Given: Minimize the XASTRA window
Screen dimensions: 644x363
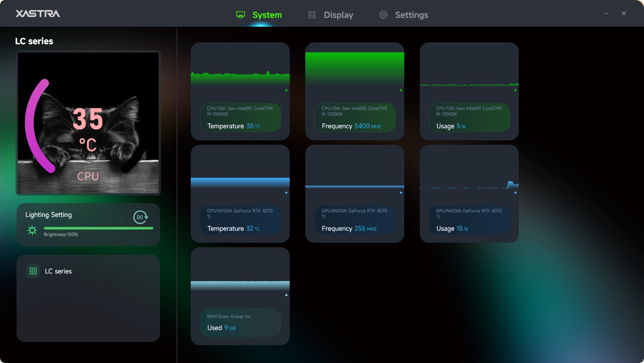Looking at the screenshot, I should click(x=606, y=13).
